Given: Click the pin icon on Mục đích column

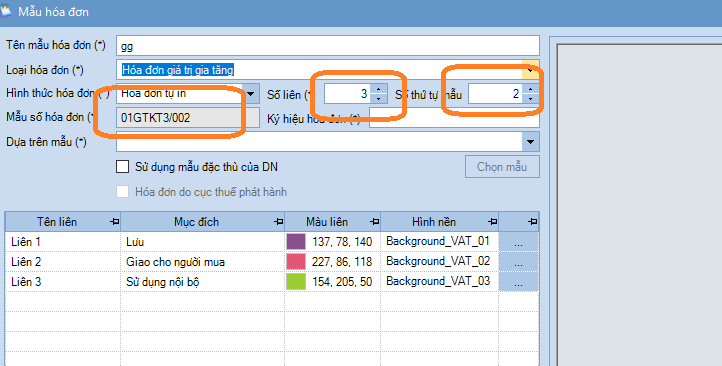Looking at the screenshot, I should click(279, 222).
